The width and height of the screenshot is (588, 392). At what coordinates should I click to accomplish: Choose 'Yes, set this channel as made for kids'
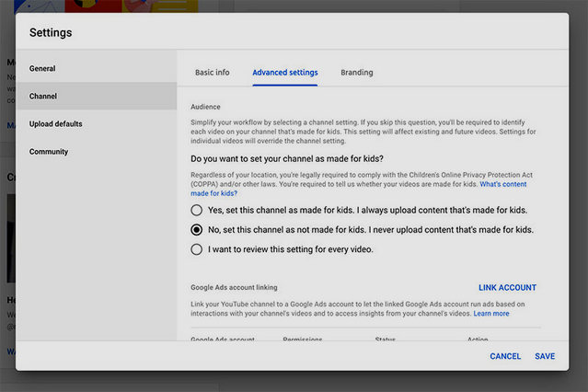197,210
